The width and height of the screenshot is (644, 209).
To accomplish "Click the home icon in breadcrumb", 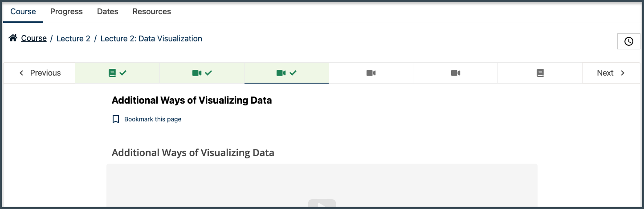I will click(x=13, y=38).
